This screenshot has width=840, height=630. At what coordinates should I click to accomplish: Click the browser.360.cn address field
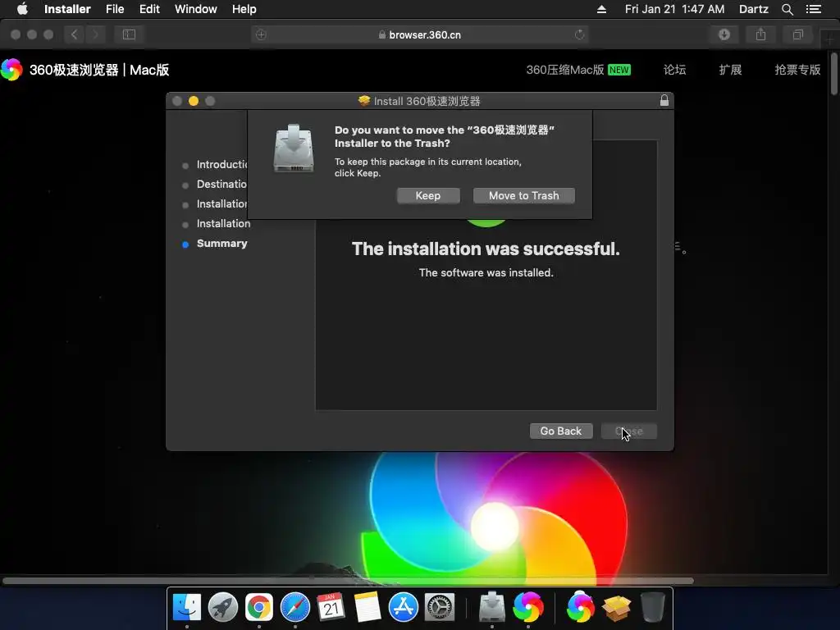tap(419, 34)
